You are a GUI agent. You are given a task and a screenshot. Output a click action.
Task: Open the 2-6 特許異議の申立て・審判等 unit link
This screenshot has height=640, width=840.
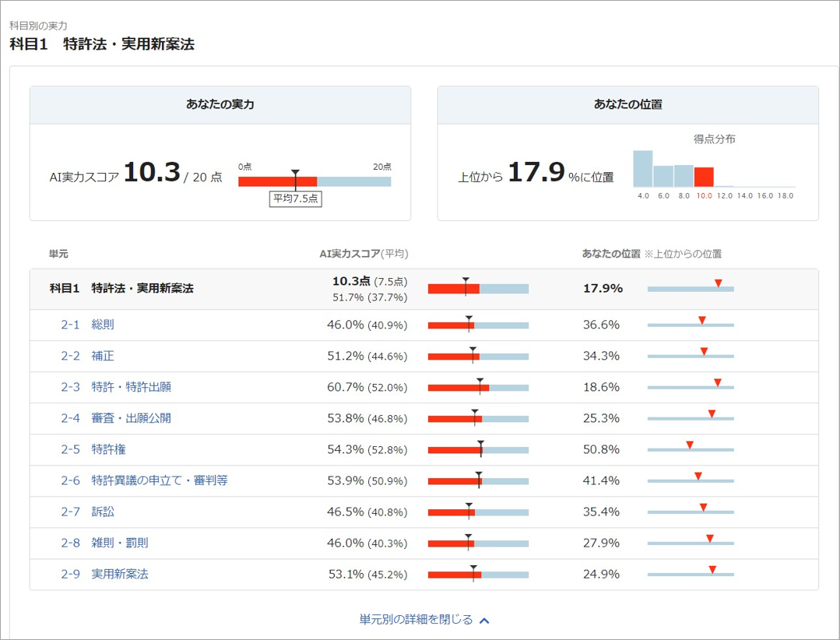[144, 480]
